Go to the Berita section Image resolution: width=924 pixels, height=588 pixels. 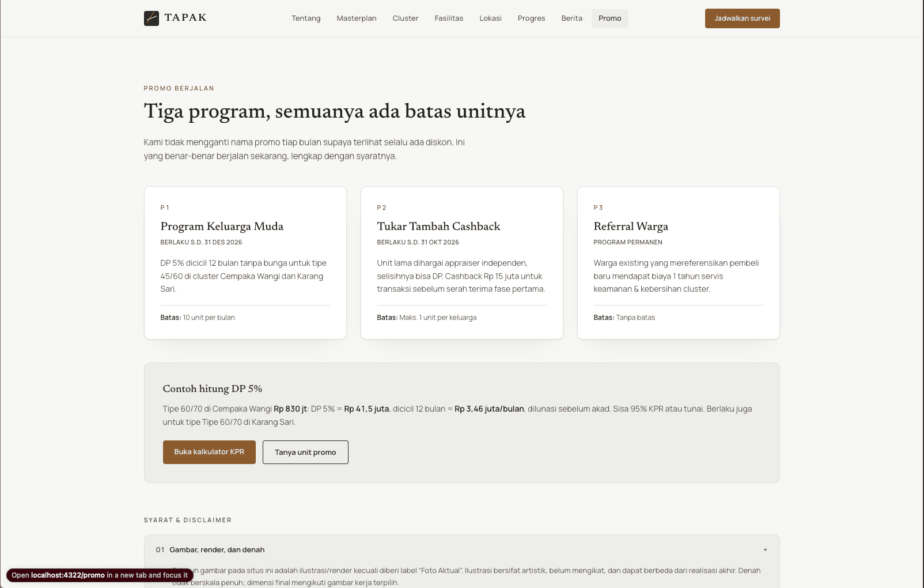coord(572,18)
